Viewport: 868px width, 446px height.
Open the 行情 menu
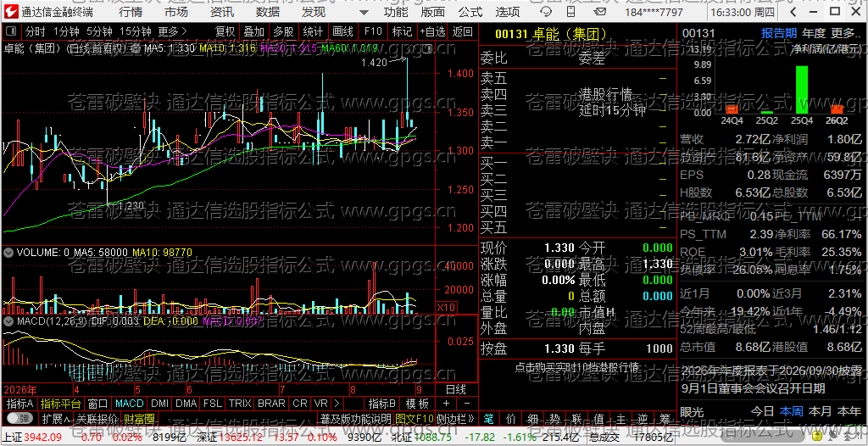131,12
